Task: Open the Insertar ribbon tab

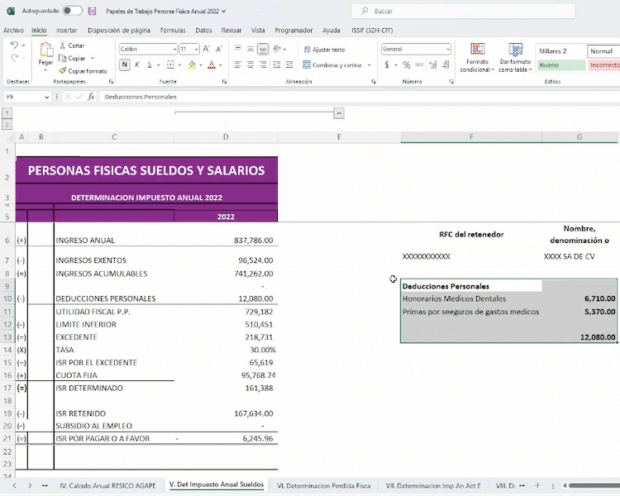Action: pyautogui.click(x=66, y=30)
